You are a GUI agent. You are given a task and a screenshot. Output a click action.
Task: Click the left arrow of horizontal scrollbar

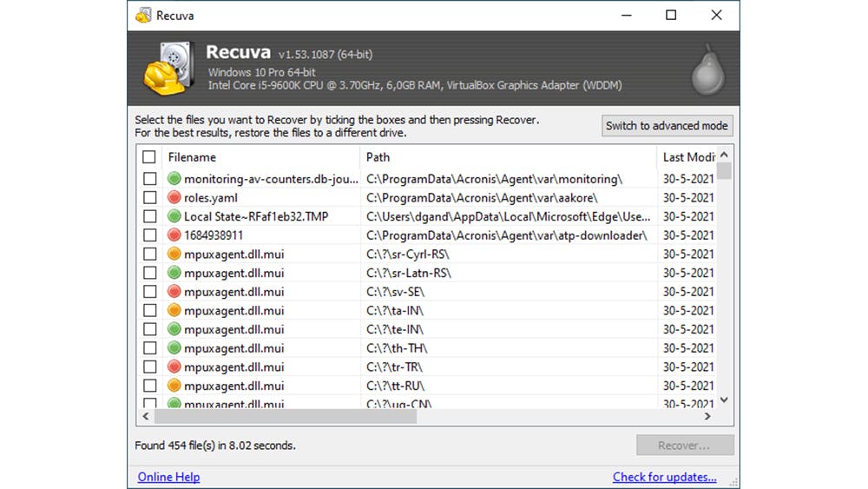[x=146, y=417]
